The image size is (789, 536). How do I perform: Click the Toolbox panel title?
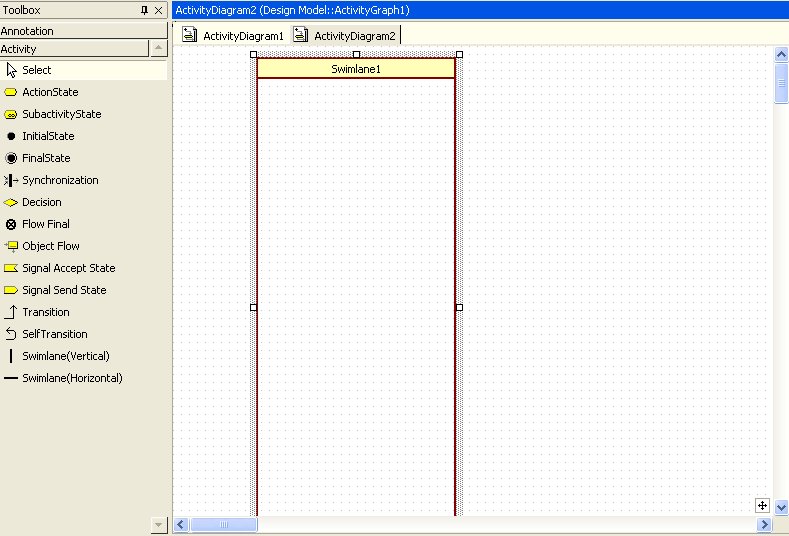[x=22, y=10]
